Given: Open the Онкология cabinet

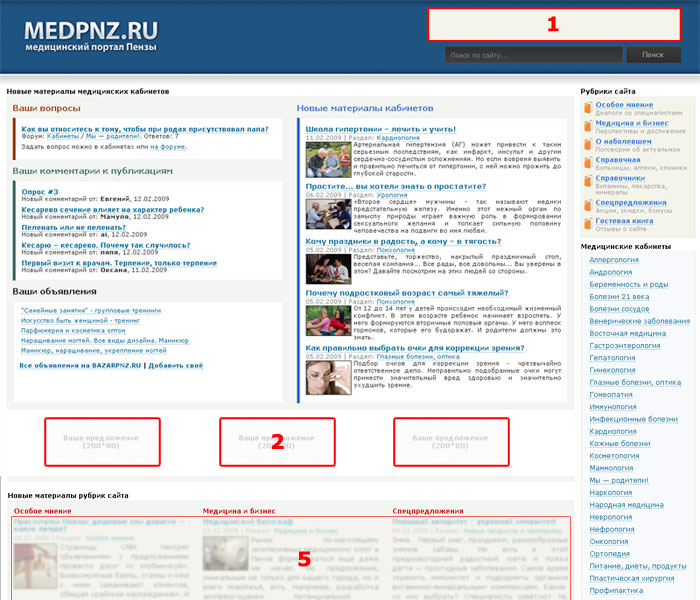Looking at the screenshot, I should [609, 542].
